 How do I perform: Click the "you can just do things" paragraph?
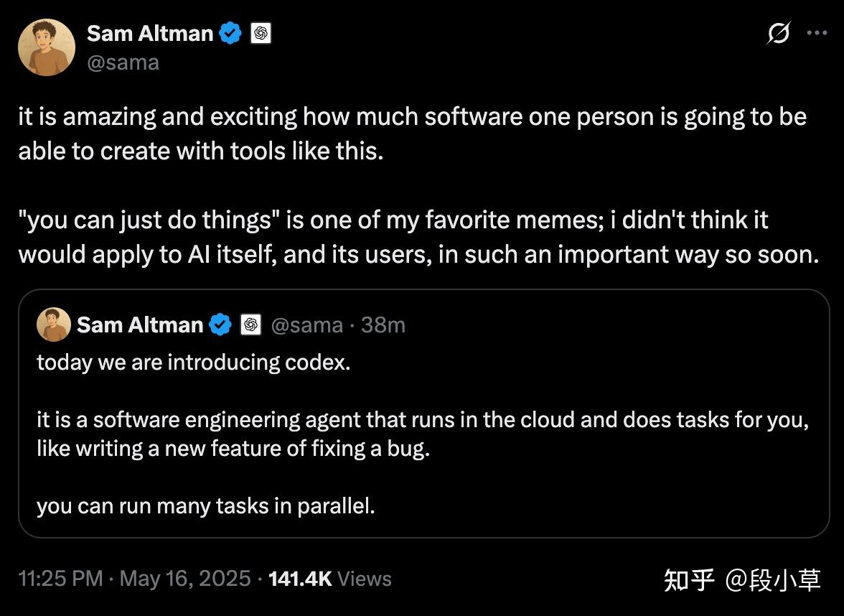click(x=418, y=237)
